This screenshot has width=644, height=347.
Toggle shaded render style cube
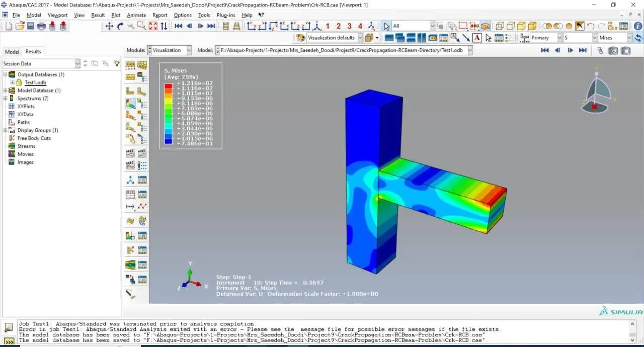(x=532, y=26)
